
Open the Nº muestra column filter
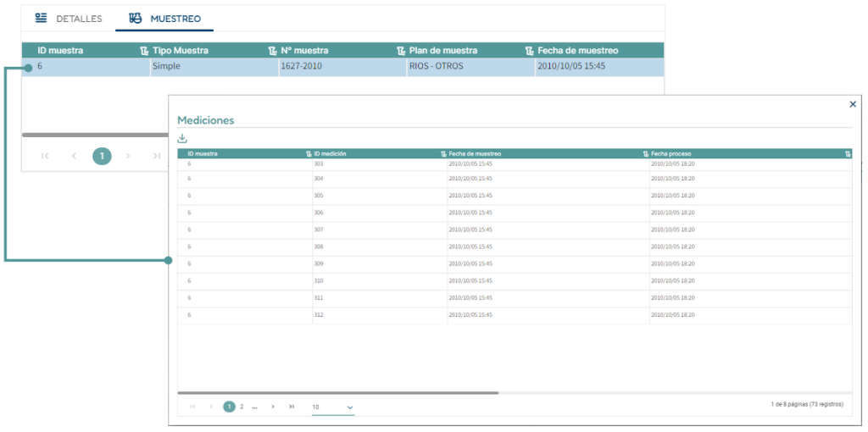pos(401,51)
